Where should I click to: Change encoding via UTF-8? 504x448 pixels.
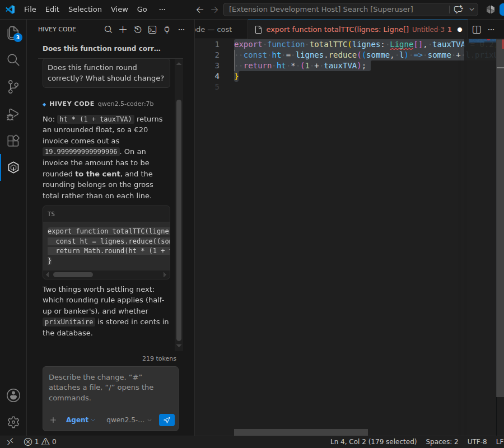coord(477,442)
